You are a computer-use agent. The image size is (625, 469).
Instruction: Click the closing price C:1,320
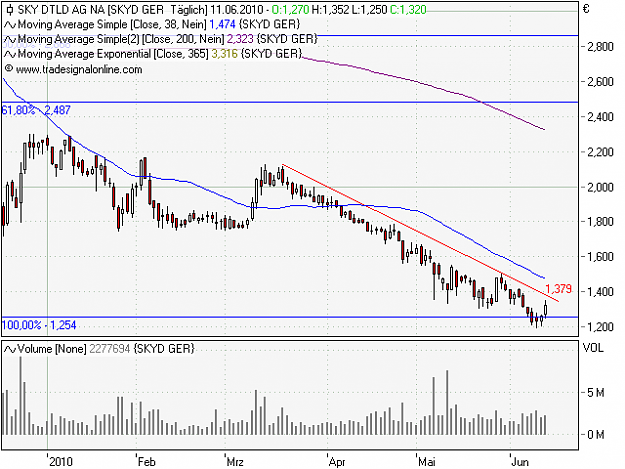(x=408, y=9)
